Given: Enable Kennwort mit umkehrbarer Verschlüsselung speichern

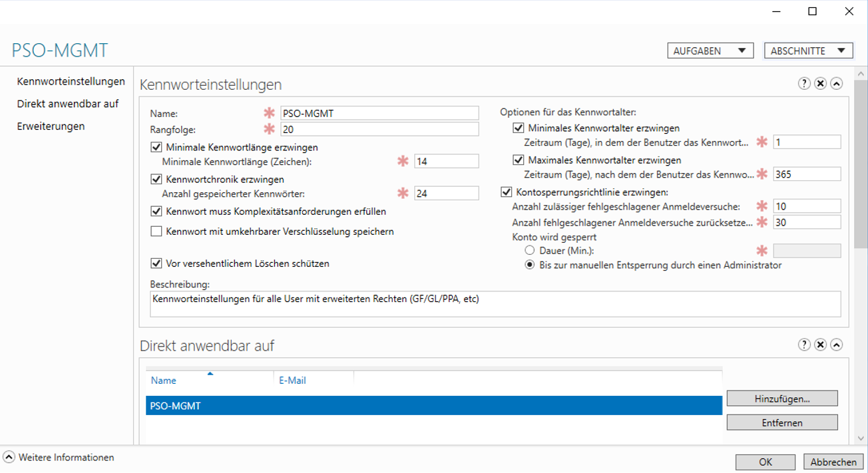Looking at the screenshot, I should (156, 231).
